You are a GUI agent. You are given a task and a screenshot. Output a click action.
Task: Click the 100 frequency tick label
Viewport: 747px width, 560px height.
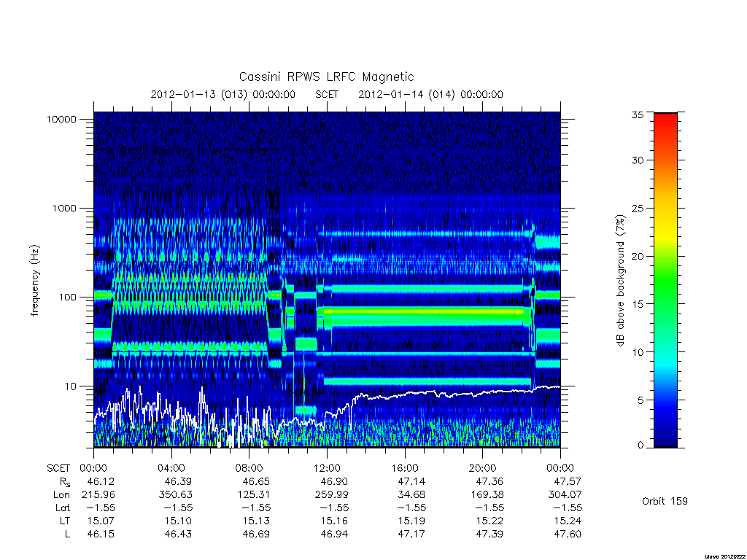coord(67,297)
